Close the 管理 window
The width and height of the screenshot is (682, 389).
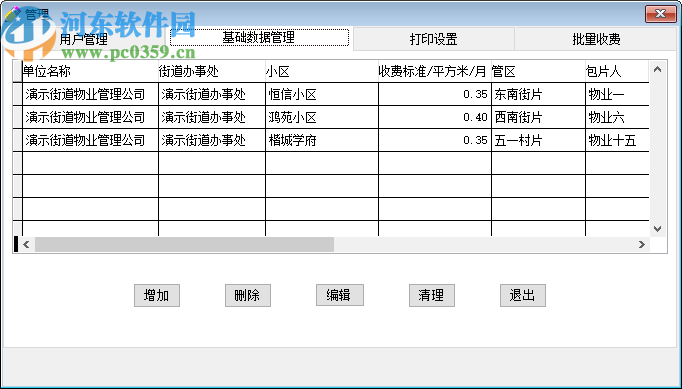coord(660,13)
